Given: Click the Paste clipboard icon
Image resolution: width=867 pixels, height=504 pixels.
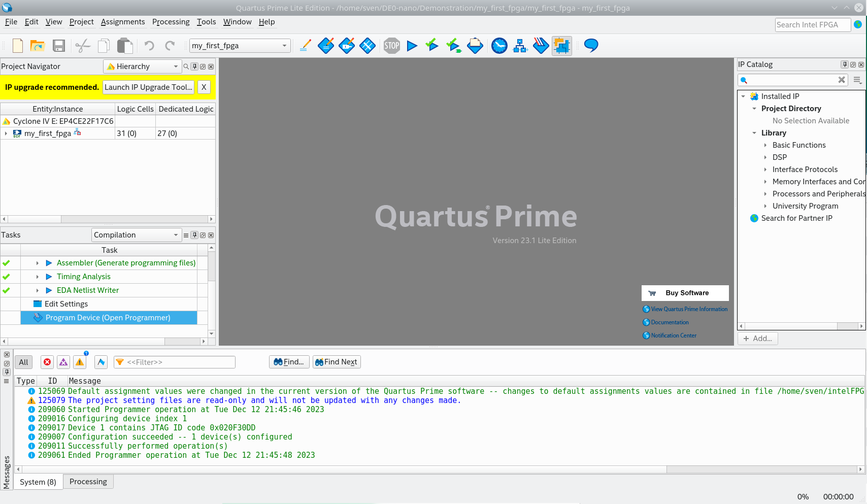Looking at the screenshot, I should coord(125,46).
